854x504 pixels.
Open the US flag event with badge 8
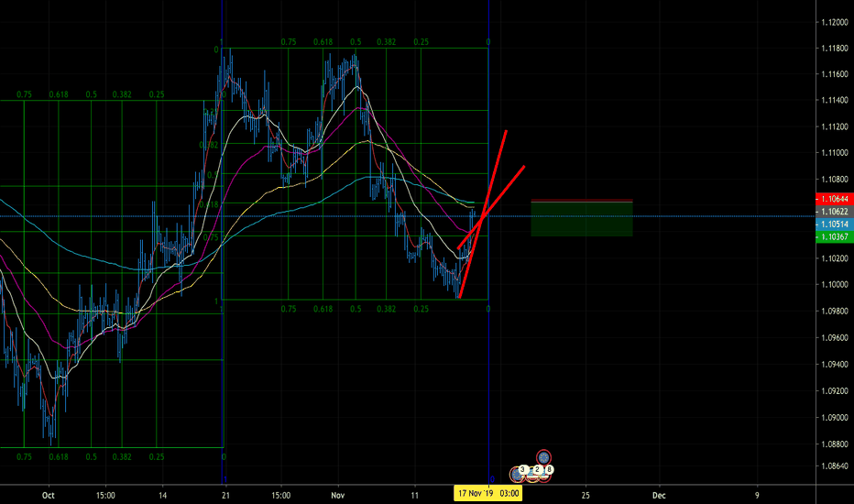tap(546, 474)
